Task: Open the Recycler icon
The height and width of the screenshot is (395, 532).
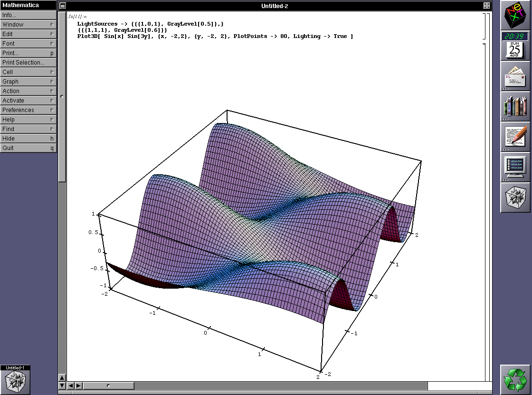Action: (515, 379)
